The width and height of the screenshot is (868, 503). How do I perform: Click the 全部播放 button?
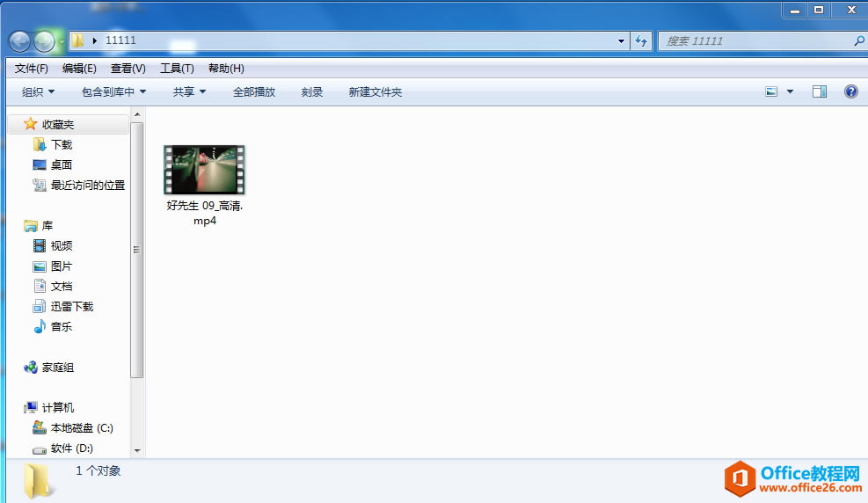point(254,91)
